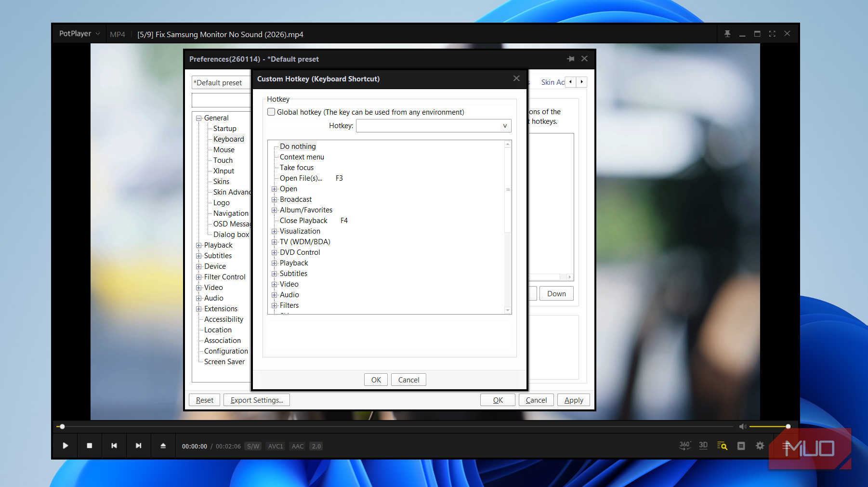Go to previous track button

click(114, 446)
